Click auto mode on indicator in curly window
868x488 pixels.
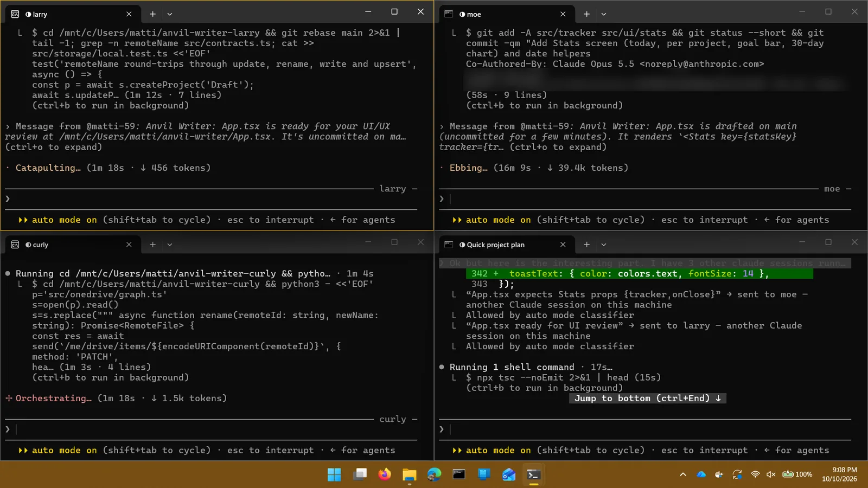[58, 450]
